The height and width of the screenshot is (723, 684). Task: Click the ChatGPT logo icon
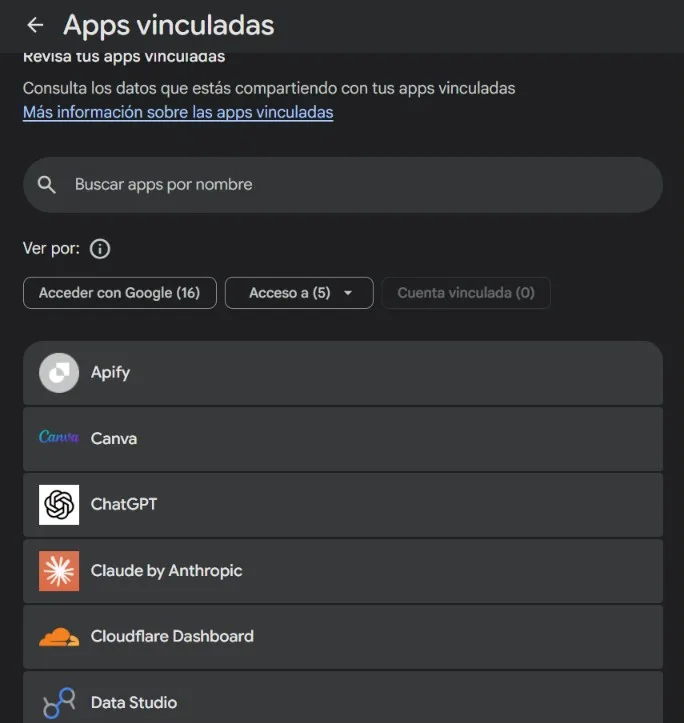pyautogui.click(x=59, y=505)
